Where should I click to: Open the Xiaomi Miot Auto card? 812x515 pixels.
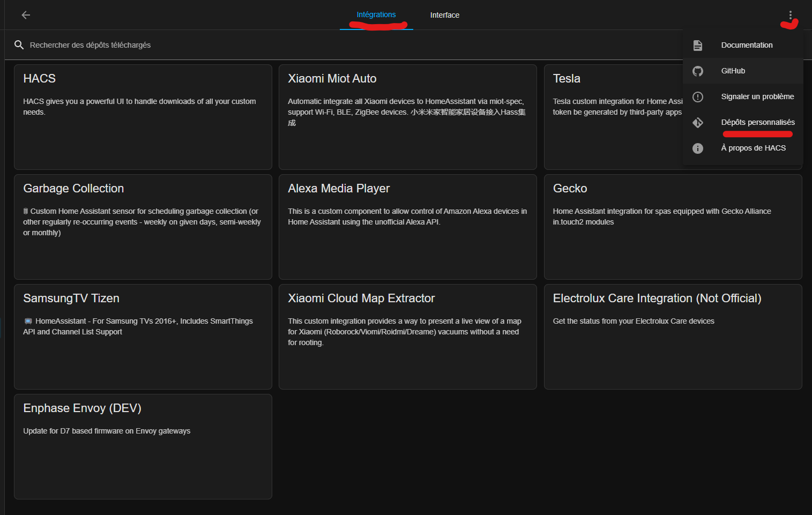(x=408, y=117)
